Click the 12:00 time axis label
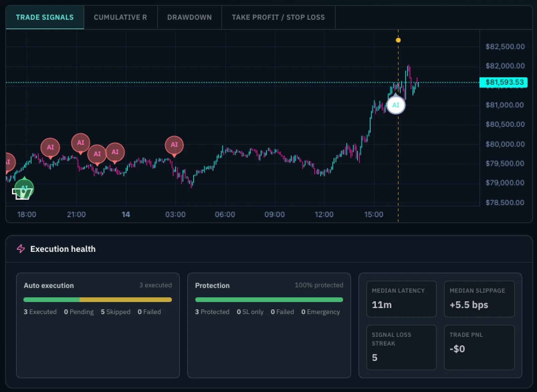537x392 pixels. click(324, 214)
